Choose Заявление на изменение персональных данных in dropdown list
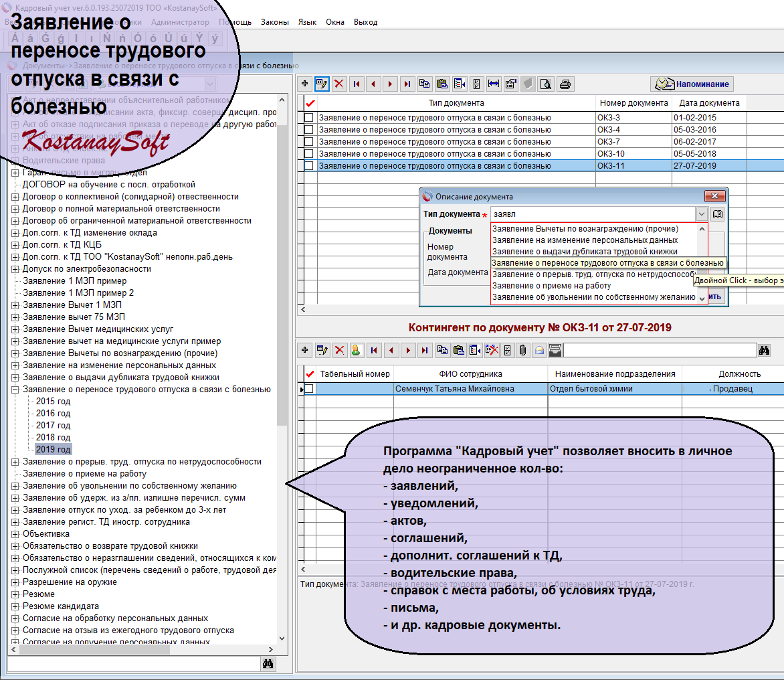The width and height of the screenshot is (784, 680). 585,240
